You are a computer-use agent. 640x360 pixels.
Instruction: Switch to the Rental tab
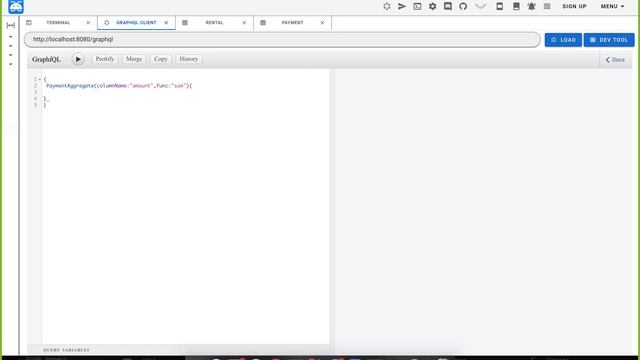(x=214, y=22)
